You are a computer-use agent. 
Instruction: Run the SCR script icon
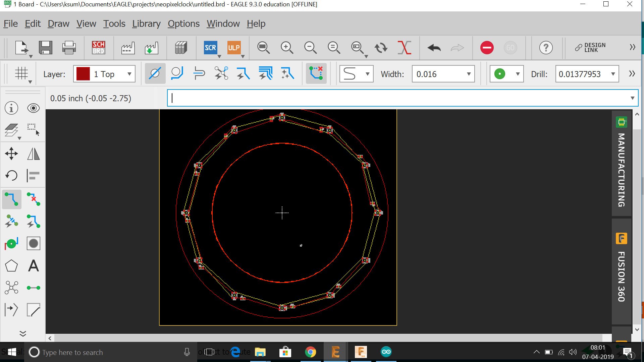tap(210, 48)
